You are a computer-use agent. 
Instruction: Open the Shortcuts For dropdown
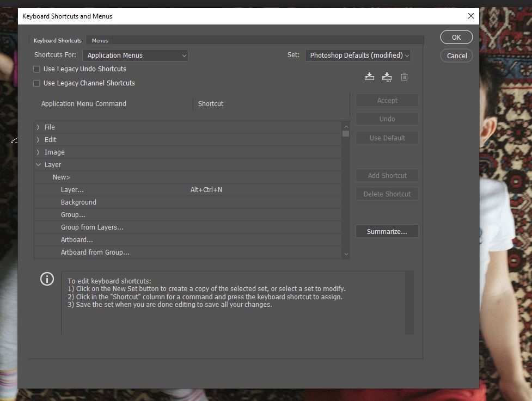134,55
